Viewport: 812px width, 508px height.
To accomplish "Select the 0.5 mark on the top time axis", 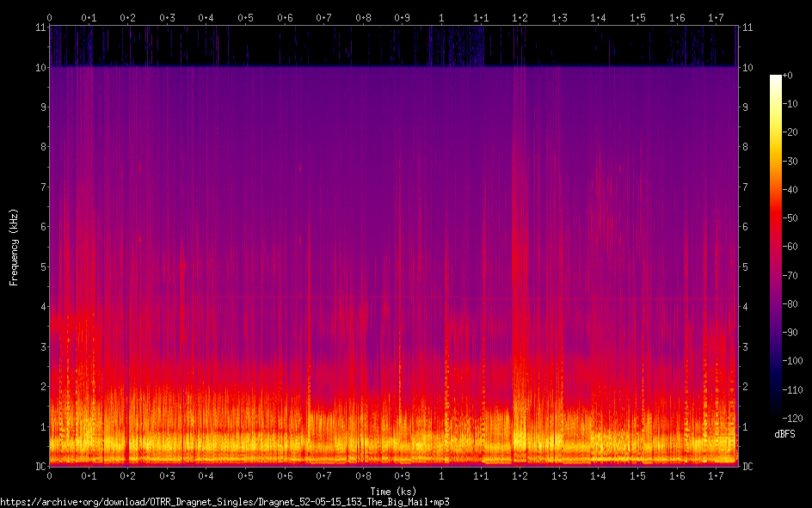I will [245, 17].
